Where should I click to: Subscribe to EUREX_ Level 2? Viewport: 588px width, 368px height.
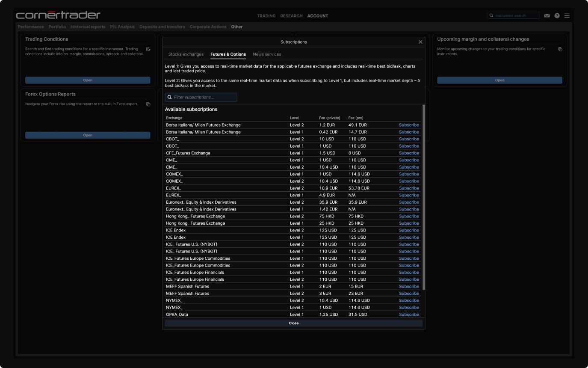tap(409, 188)
